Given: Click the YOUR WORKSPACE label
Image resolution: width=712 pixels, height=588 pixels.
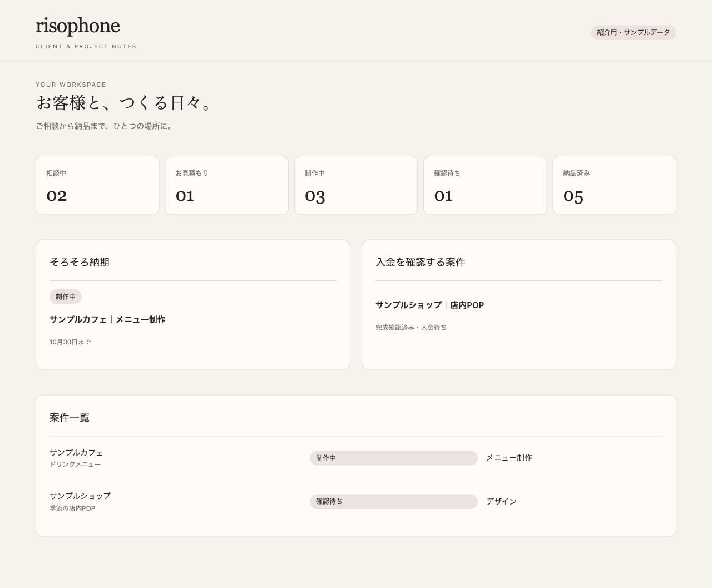Looking at the screenshot, I should coord(71,85).
